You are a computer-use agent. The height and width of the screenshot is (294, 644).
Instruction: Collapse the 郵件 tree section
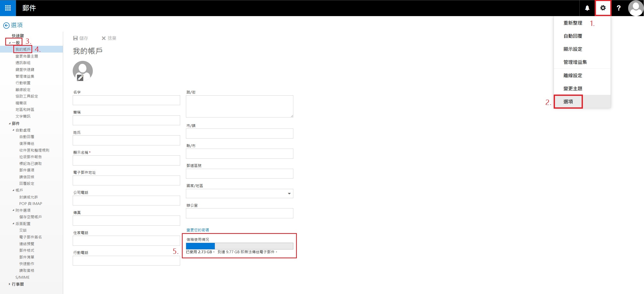(x=10, y=123)
